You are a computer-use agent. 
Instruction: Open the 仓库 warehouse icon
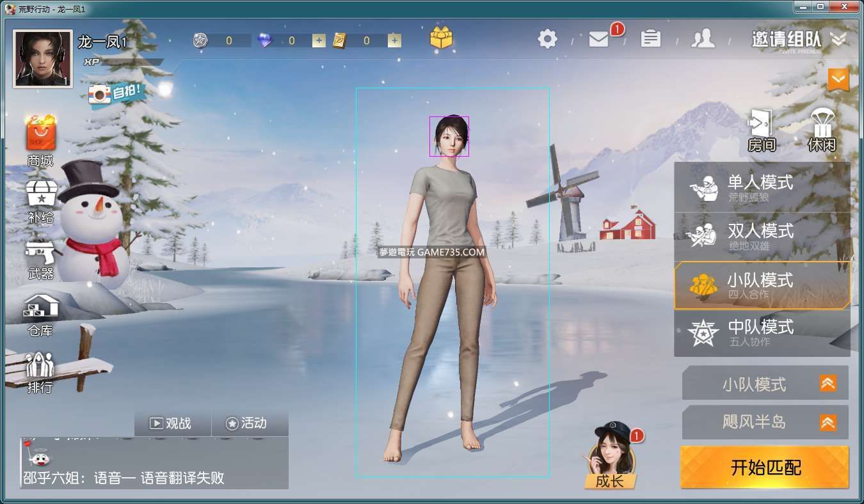coord(40,313)
